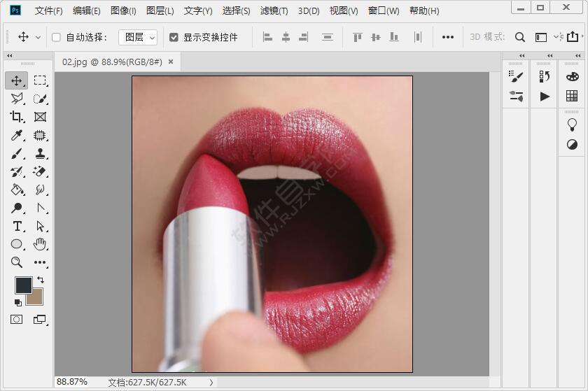The height and width of the screenshot is (391, 588).
Task: Toggle Quick Mask mode
Action: 17,320
